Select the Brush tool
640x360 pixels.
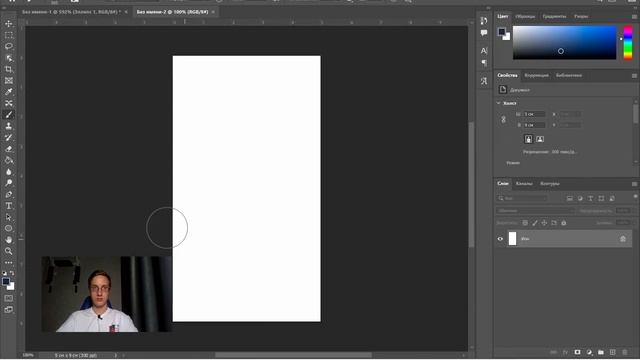point(9,115)
